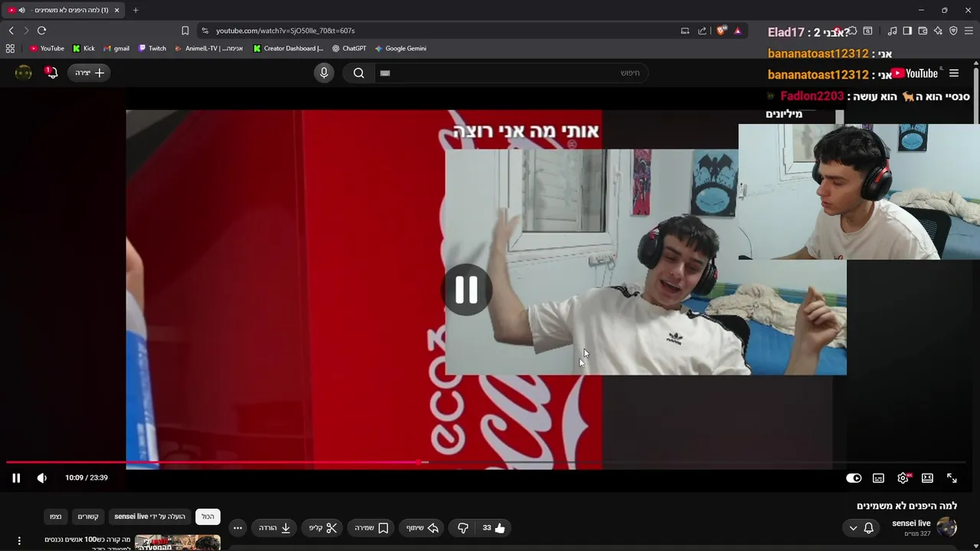Viewport: 980px width, 551px height.
Task: Select the קשורים filter chip
Action: click(88, 517)
